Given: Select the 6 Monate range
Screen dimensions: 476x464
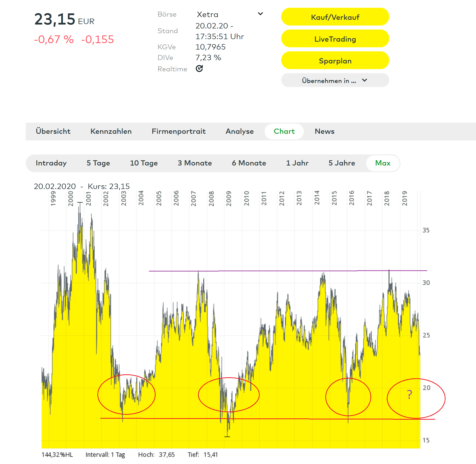Looking at the screenshot, I should (249, 163).
